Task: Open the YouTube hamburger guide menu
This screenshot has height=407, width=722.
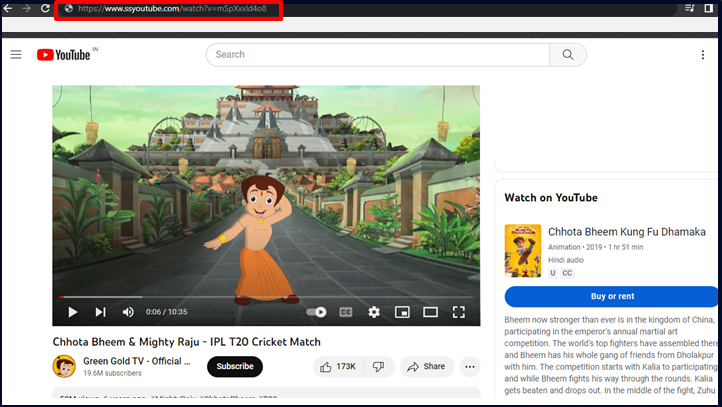Action: coord(16,55)
